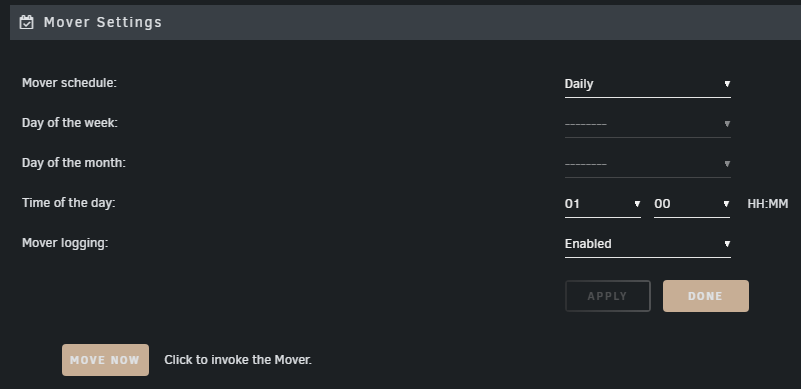Select the Mover schedule label
Screen dimensions: 801x389
point(69,83)
